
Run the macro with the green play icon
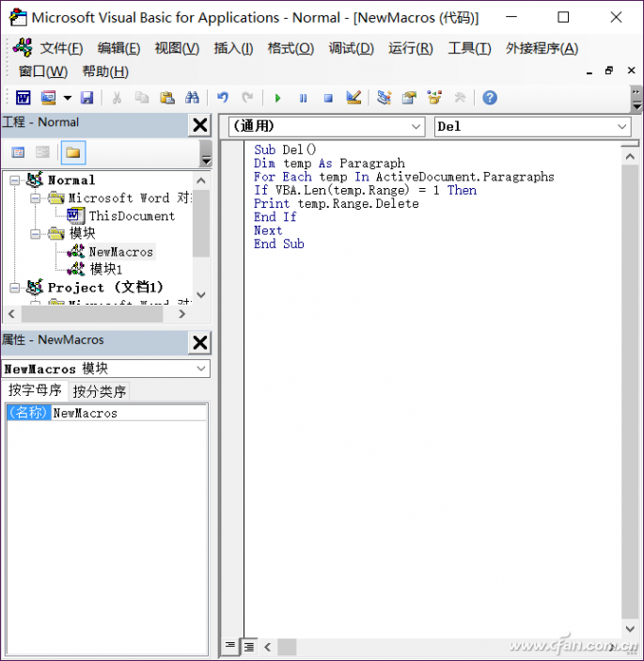pyautogui.click(x=277, y=98)
